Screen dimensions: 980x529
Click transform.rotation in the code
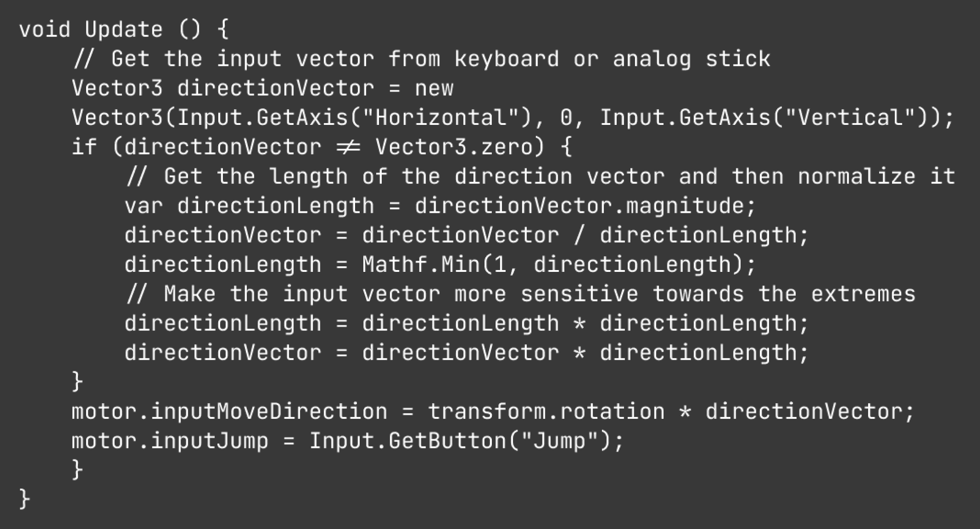click(546, 411)
